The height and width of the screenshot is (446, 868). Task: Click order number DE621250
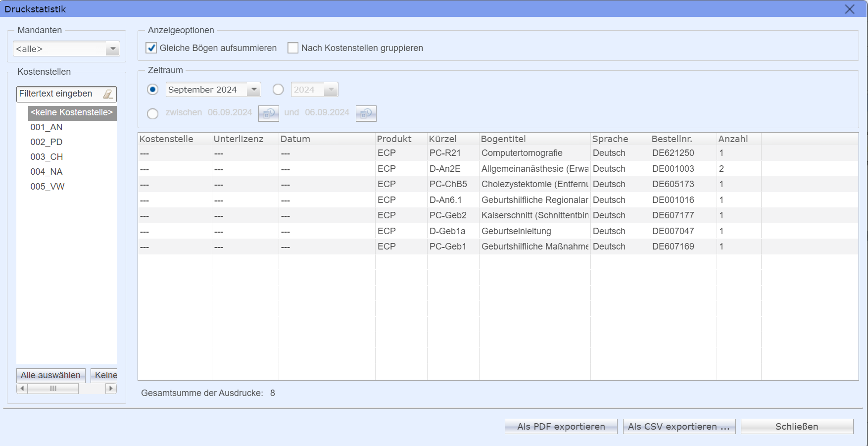coord(673,153)
